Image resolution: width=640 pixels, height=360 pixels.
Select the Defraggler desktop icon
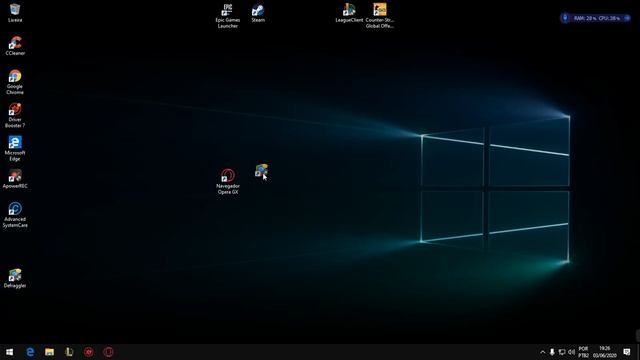pyautogui.click(x=15, y=278)
